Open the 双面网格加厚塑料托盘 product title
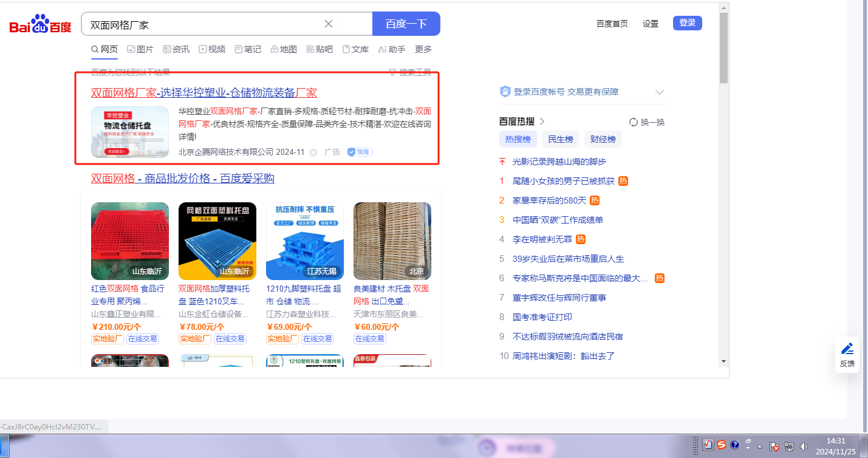This screenshot has height=458, width=868. [215, 295]
